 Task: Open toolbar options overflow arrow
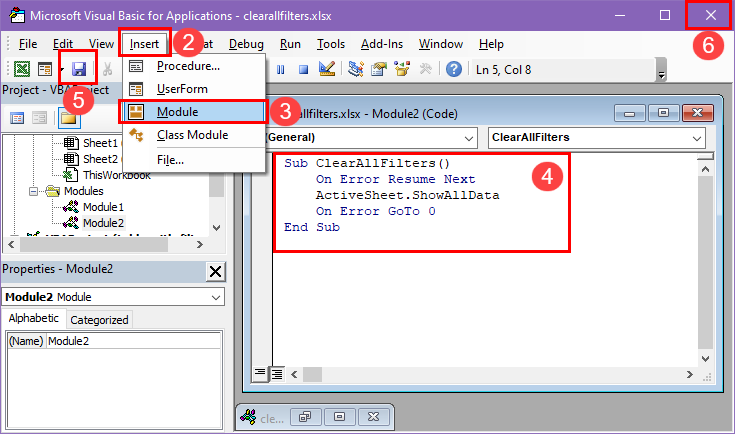coord(661,70)
